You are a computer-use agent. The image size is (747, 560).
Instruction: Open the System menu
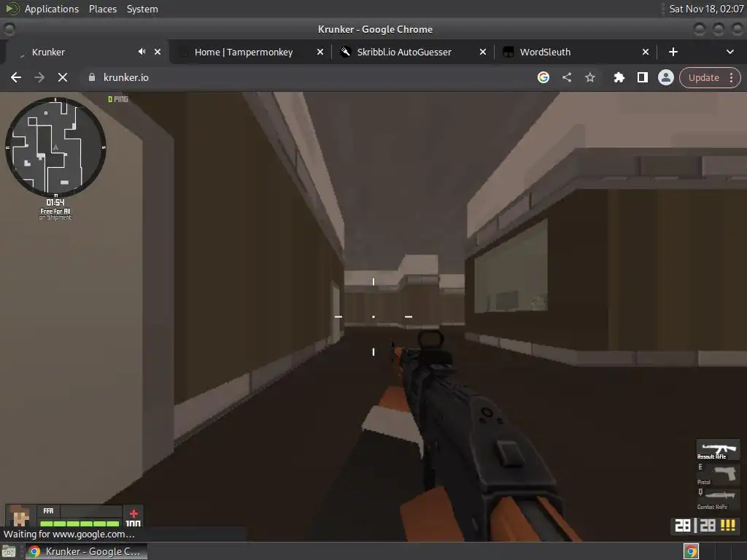142,9
